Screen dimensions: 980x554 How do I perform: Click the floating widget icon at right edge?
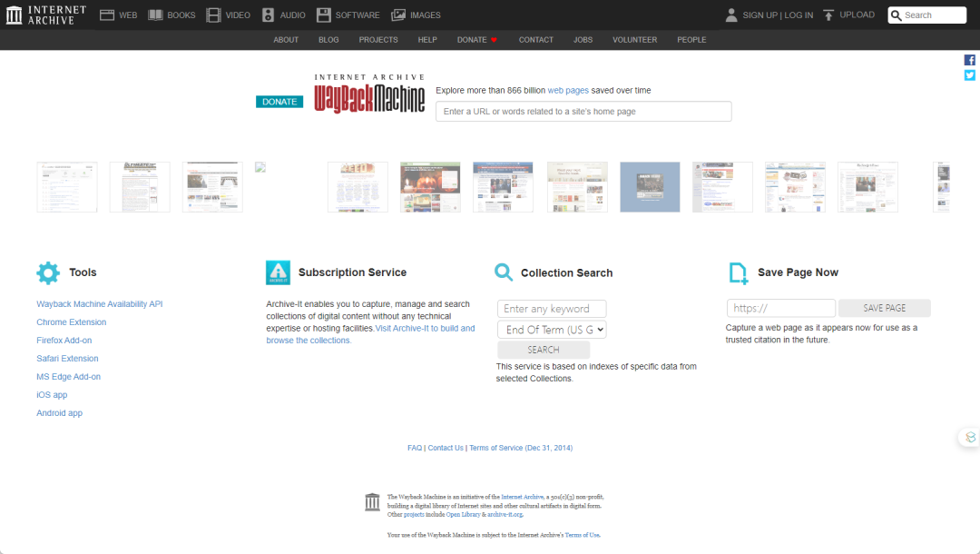coord(970,437)
